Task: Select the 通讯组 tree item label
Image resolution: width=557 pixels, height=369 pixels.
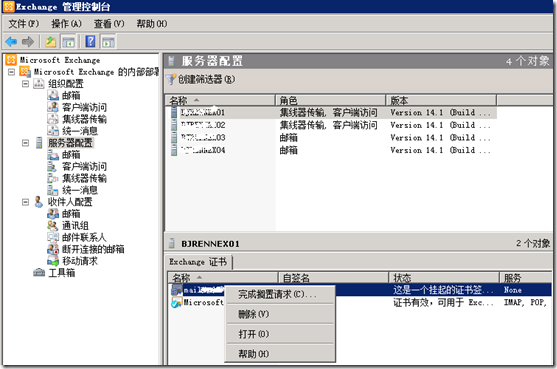Action: click(75, 226)
